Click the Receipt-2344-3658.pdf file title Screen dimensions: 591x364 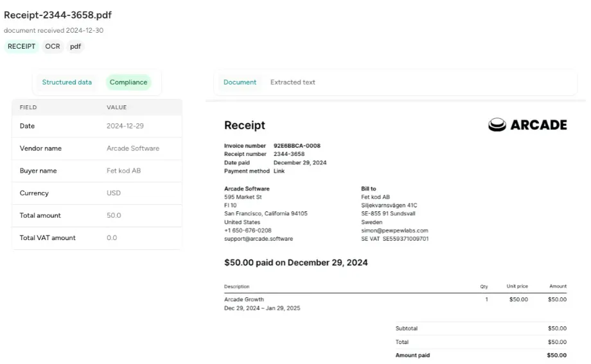58,15
